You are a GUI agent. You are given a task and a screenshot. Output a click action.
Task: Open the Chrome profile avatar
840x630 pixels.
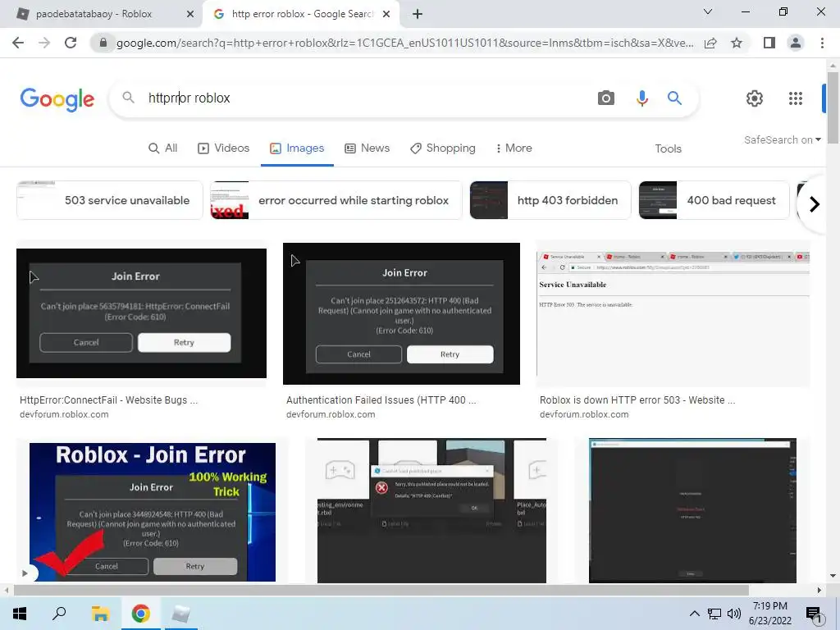796,43
